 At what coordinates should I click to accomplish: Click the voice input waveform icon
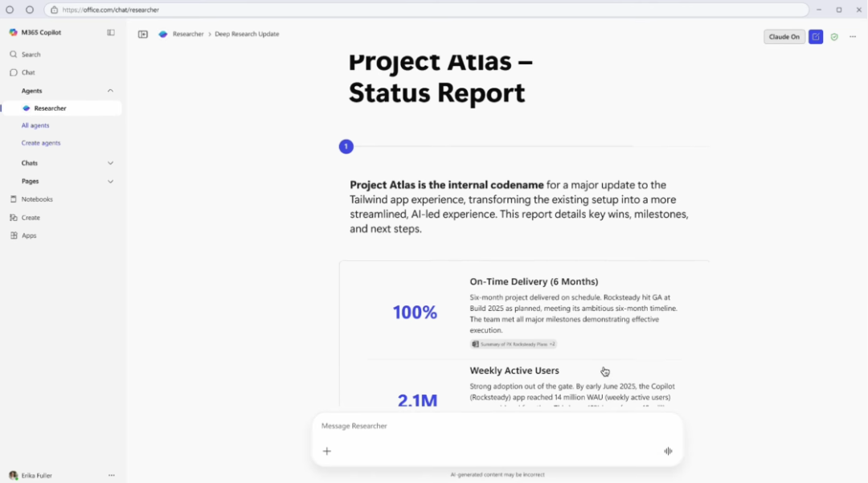668,452
